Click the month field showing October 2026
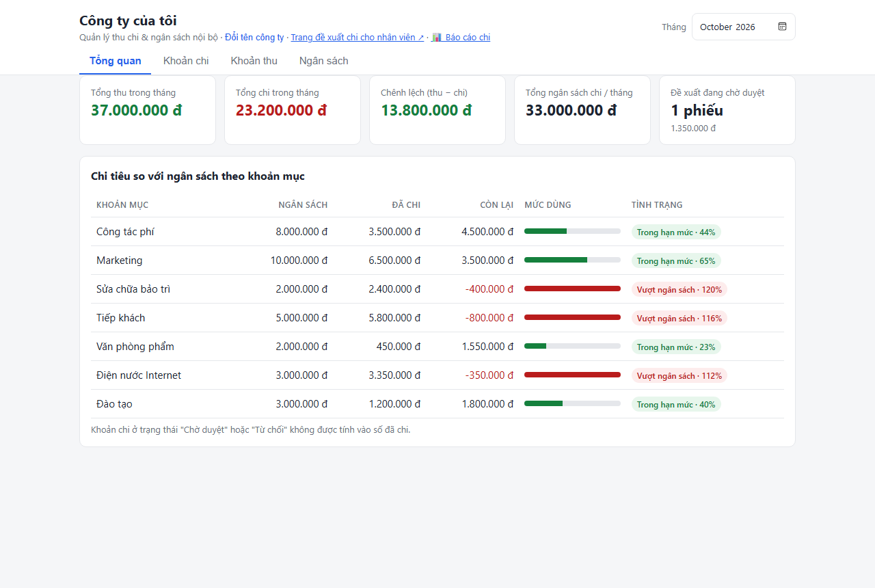The image size is (875, 588). (x=744, y=27)
